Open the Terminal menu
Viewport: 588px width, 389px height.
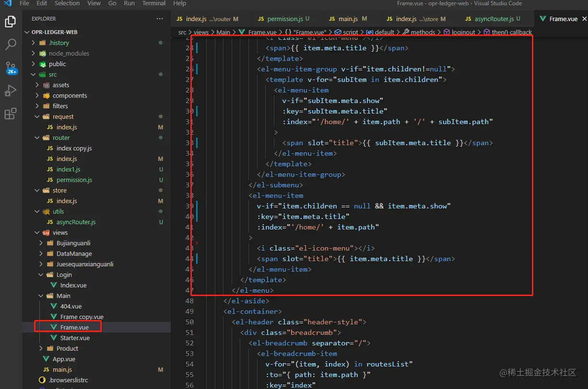[154, 3]
